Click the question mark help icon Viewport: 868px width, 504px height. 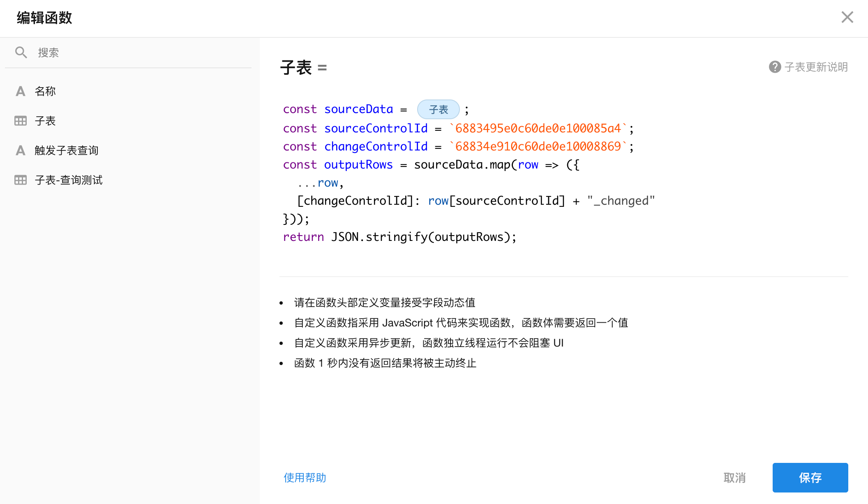click(775, 67)
